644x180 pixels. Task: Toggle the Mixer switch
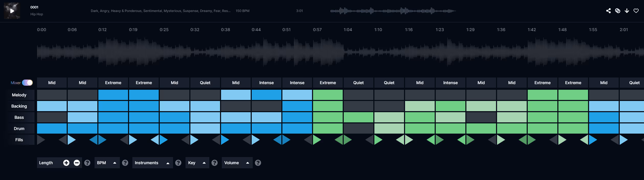[x=27, y=83]
